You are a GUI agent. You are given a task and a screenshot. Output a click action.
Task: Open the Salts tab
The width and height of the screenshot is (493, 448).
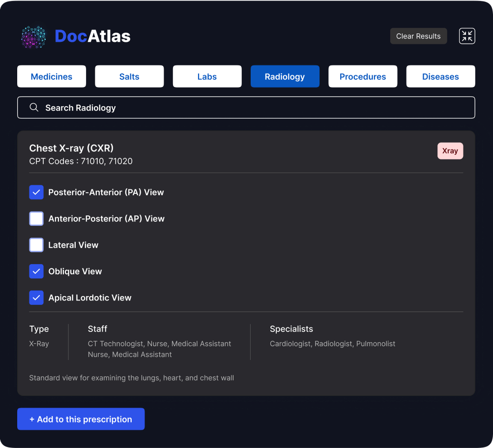[x=129, y=77]
